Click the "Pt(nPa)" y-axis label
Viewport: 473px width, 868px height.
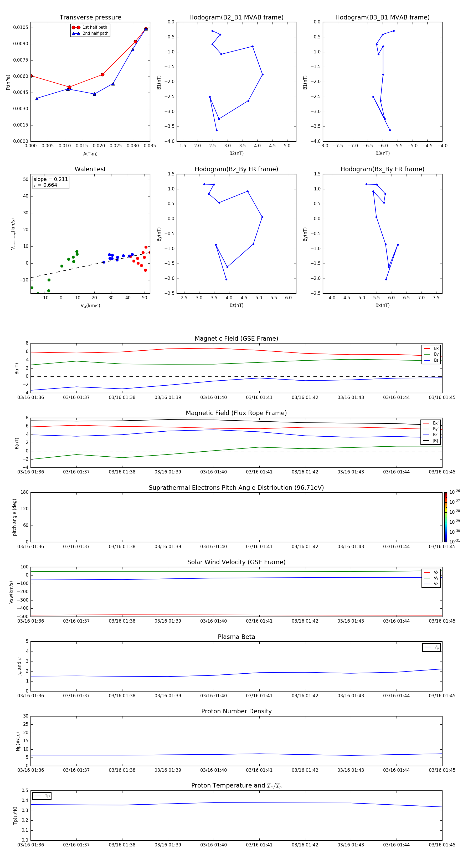[8, 82]
